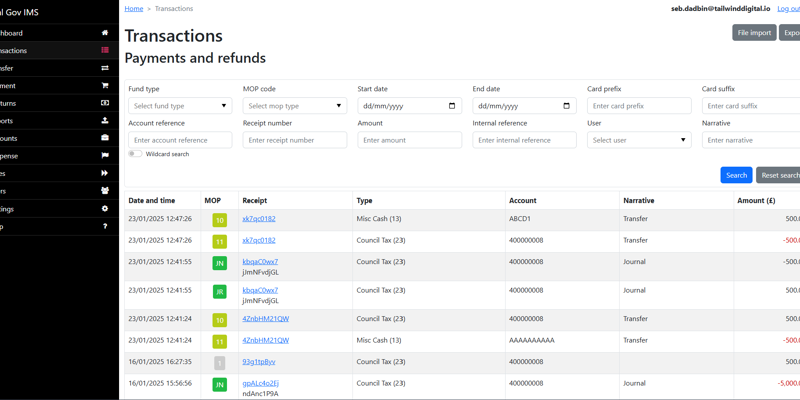Screen dimensions: 800x400
Task: Open the Fund type dropdown
Action: point(180,106)
